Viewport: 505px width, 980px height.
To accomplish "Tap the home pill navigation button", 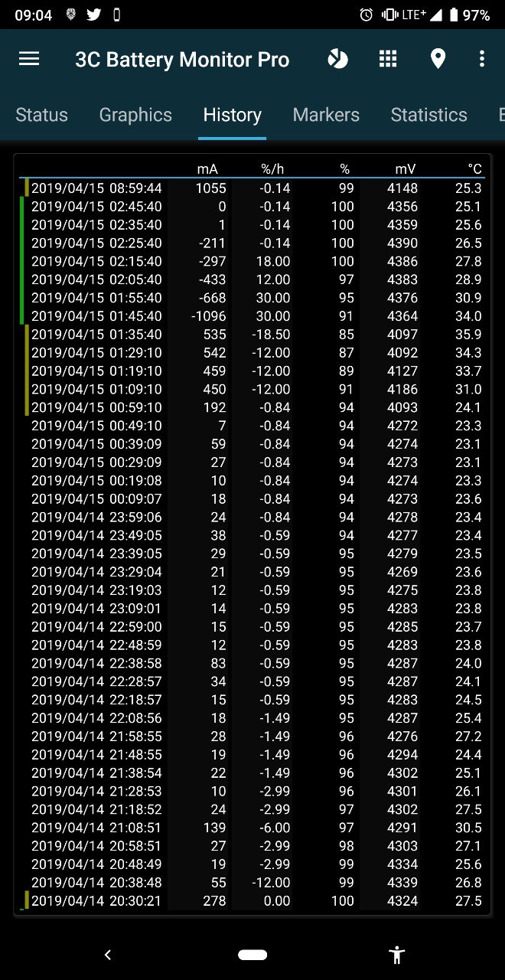I will 252,954.
